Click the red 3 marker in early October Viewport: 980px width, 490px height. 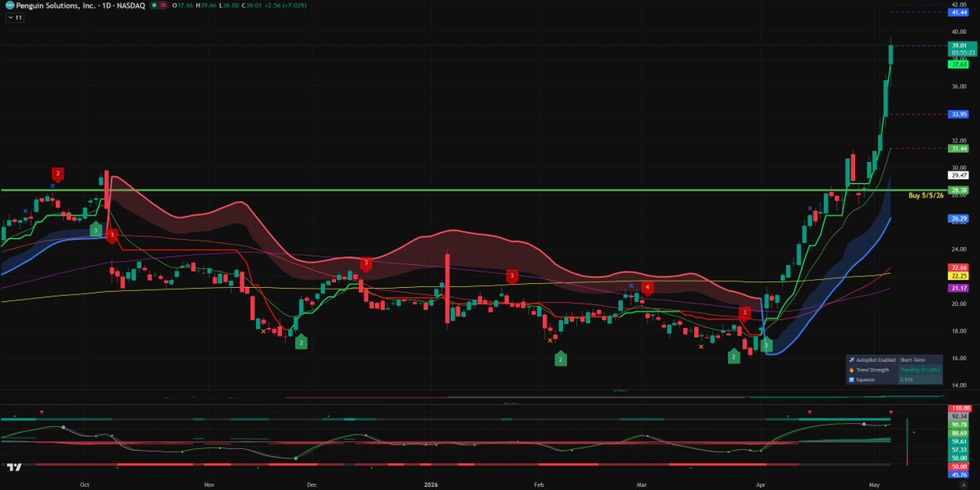(x=111, y=236)
